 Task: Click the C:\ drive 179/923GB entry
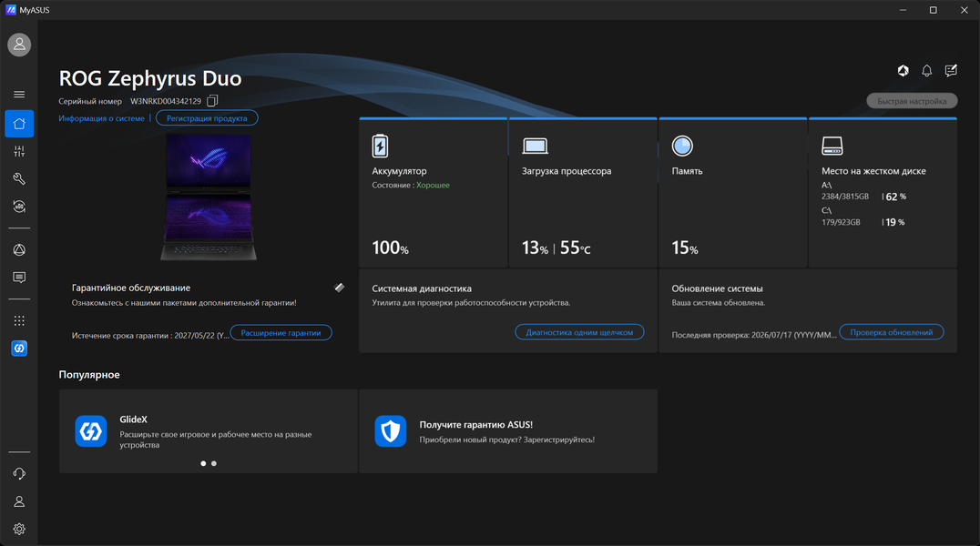pyautogui.click(x=841, y=222)
